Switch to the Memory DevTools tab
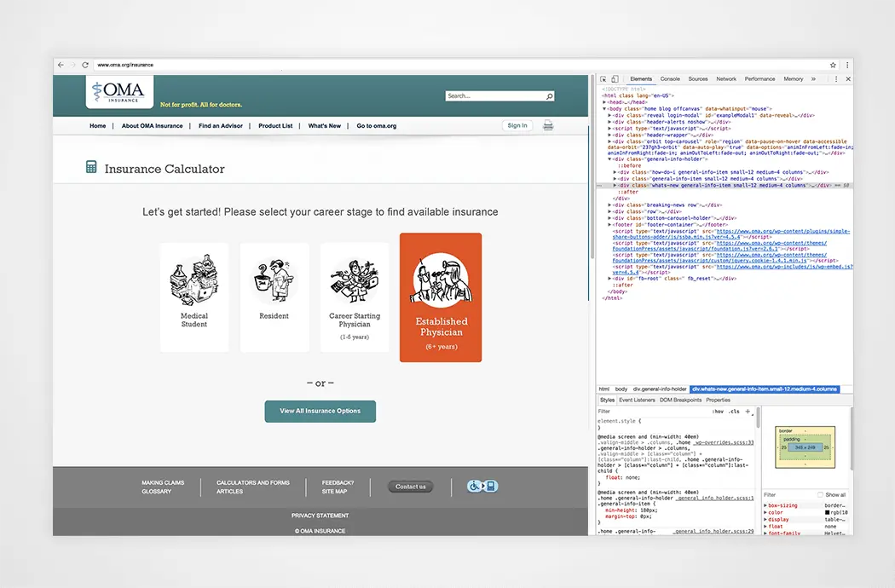This screenshot has height=588, width=895. pos(794,79)
